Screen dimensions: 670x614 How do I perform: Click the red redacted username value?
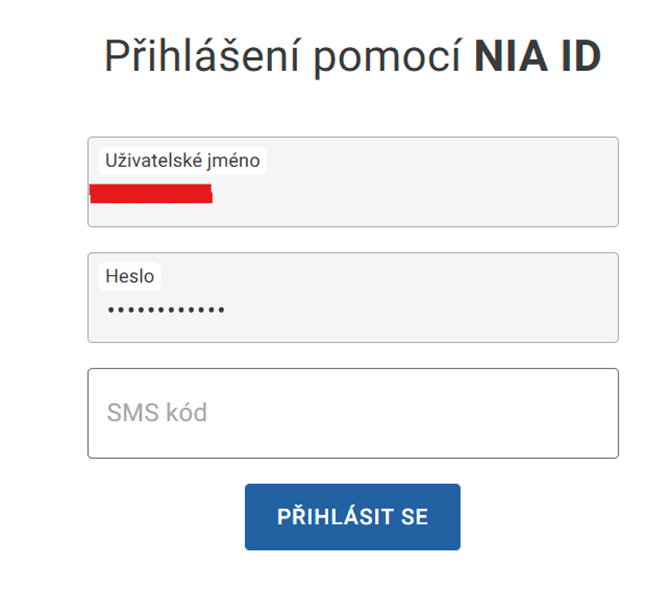click(x=150, y=194)
